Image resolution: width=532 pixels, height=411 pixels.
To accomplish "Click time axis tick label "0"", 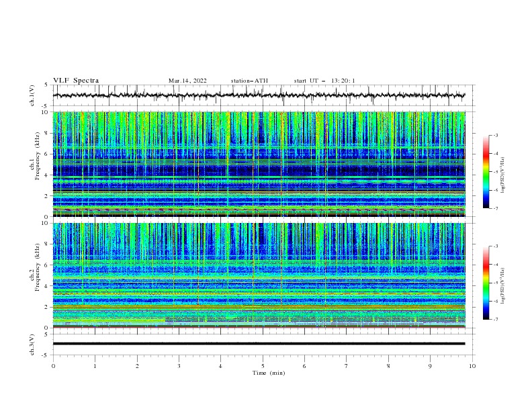I will 53,366.
